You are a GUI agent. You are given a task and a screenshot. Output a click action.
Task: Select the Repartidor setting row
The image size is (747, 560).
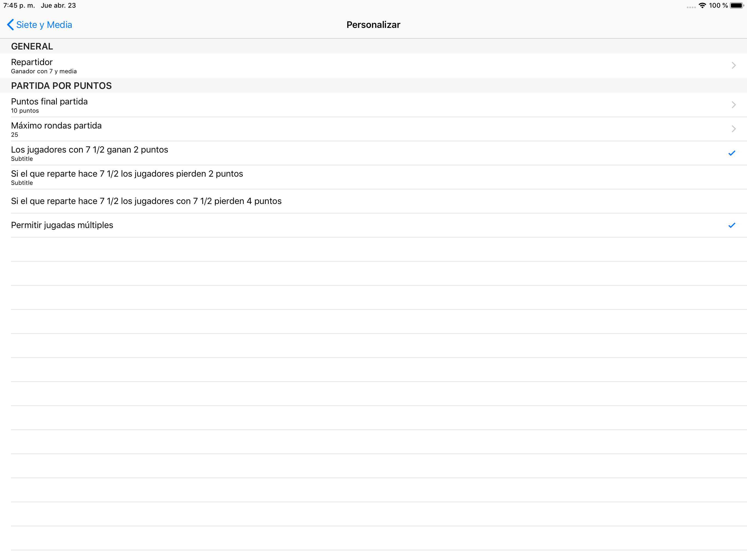373,66
